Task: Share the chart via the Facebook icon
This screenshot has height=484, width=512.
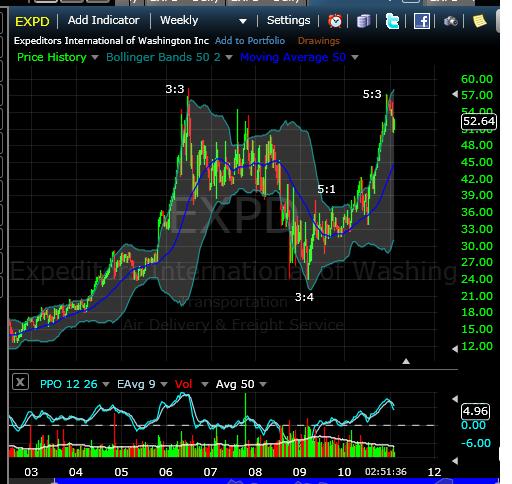Action: click(x=422, y=21)
